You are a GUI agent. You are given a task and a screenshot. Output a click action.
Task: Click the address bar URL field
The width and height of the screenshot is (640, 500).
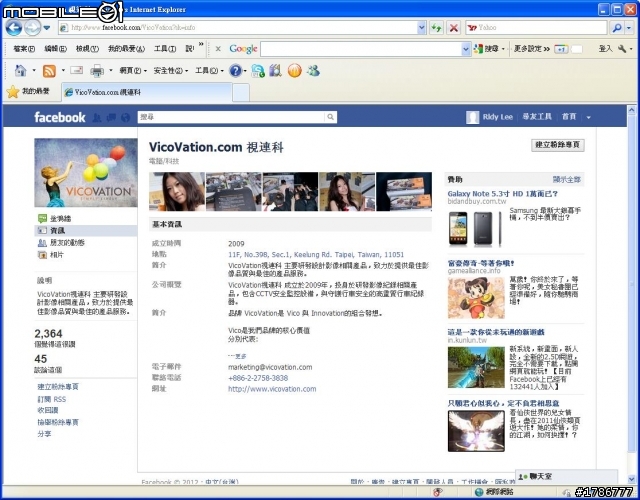pos(238,28)
